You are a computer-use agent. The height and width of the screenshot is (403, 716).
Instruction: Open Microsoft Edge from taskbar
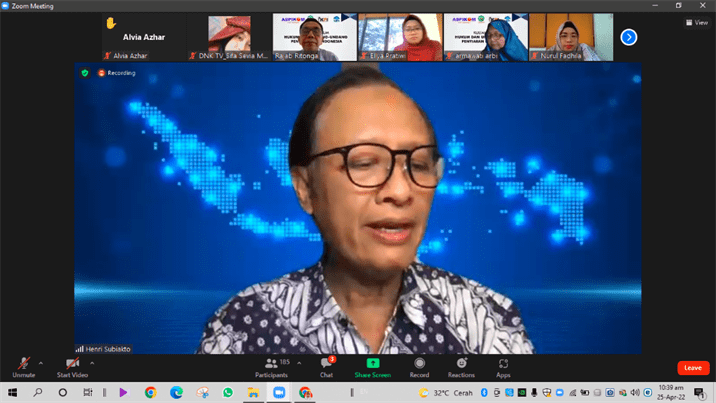[x=176, y=393]
